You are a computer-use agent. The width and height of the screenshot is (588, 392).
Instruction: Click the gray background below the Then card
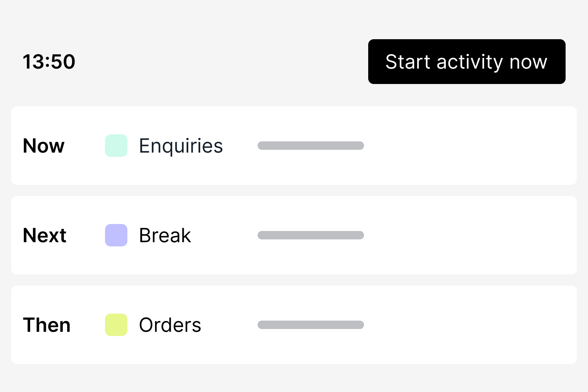coord(294,379)
